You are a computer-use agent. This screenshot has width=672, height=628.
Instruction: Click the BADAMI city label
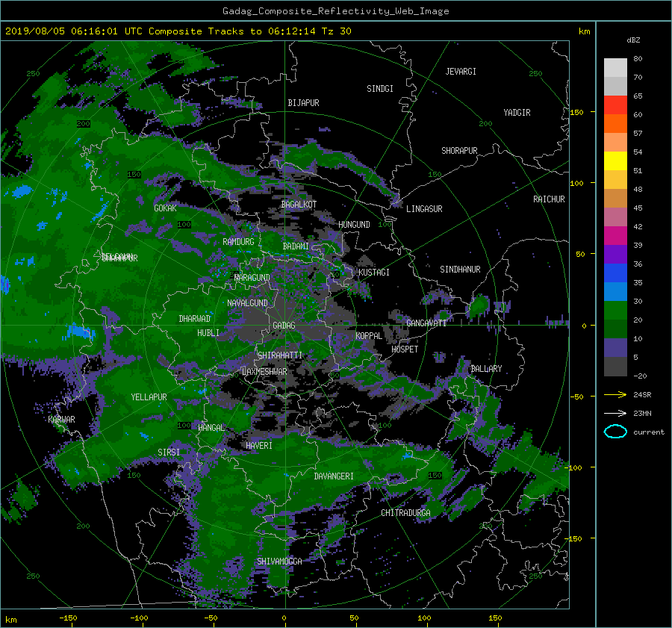click(x=296, y=246)
